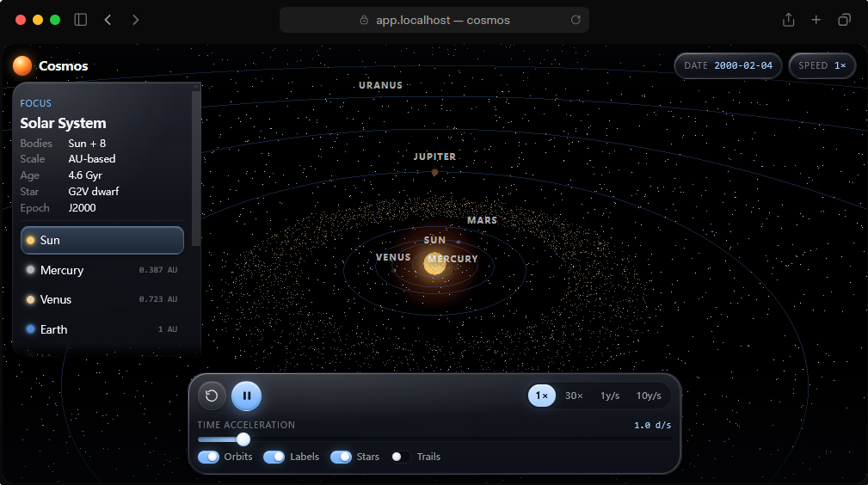Select Mercury in the bodies list
The image size is (868, 485).
coord(102,270)
